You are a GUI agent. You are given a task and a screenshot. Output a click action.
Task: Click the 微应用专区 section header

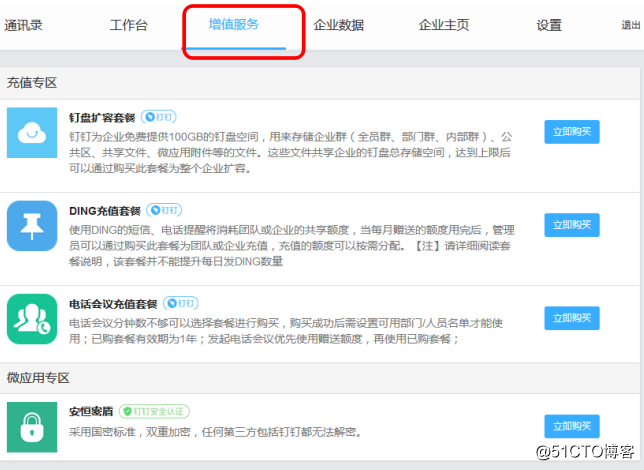point(38,378)
